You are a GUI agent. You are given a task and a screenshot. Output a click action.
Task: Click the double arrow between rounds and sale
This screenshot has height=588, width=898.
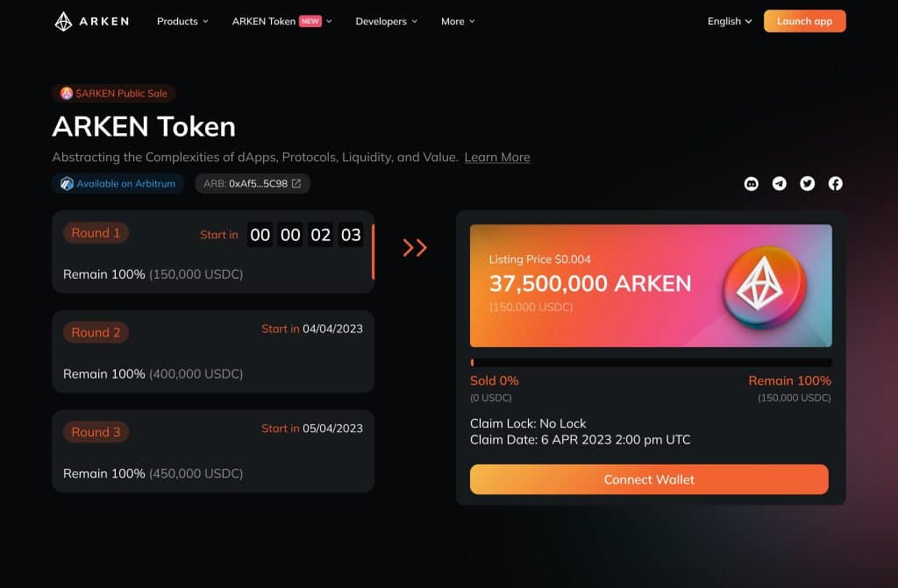coord(415,247)
